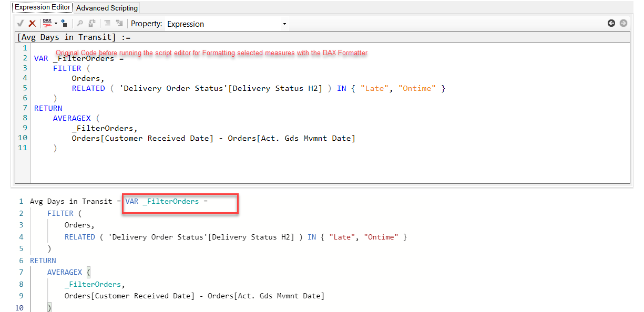This screenshot has width=644, height=312.
Task: Expand the Expression combo box arrow
Action: (x=283, y=24)
